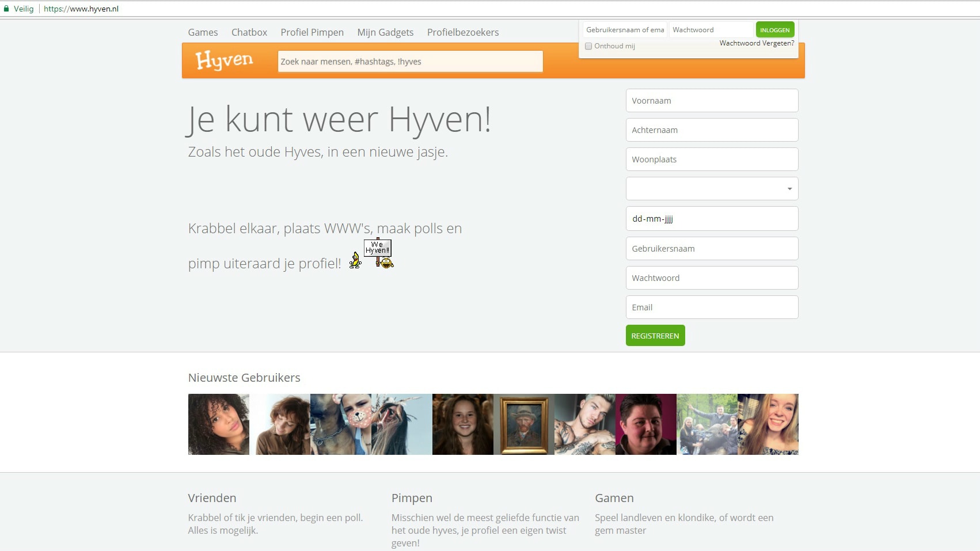Click the login 'Gebruikersnaam of email' field
Screen dimensions: 980x551
point(625,29)
